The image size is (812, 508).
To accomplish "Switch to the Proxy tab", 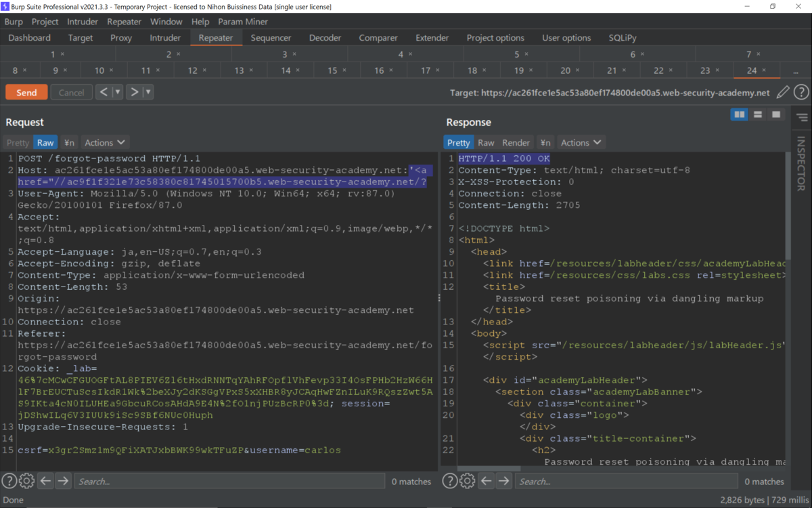I will [x=121, y=38].
